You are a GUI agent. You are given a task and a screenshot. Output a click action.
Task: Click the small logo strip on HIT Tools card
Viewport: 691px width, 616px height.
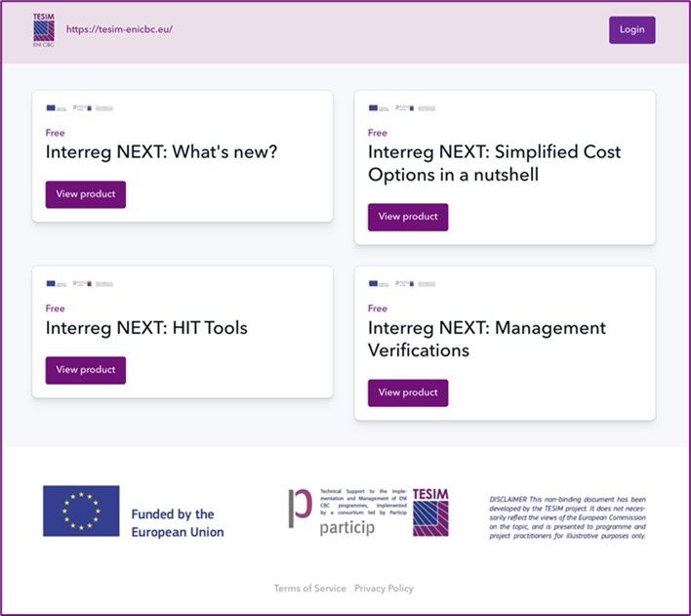79,283
